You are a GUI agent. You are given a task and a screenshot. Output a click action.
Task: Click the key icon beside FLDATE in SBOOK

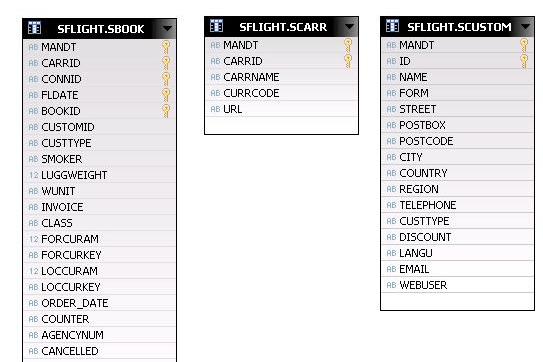[166, 95]
